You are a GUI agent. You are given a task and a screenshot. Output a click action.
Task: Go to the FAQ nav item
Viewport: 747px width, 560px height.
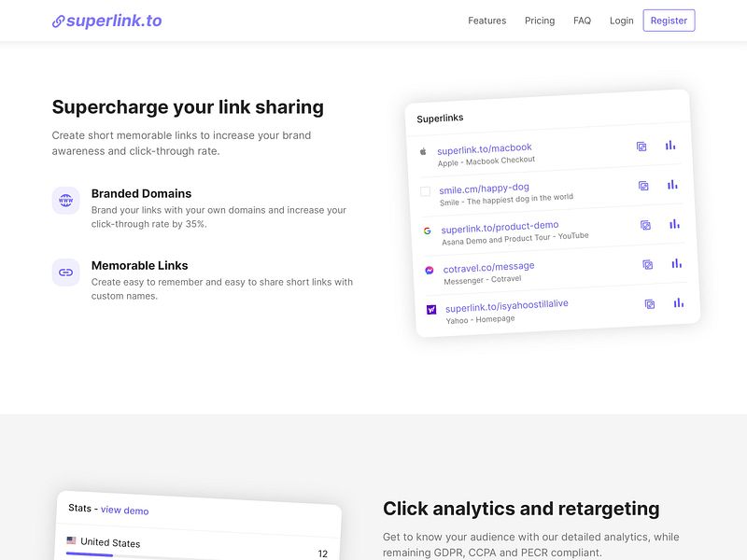click(x=582, y=21)
